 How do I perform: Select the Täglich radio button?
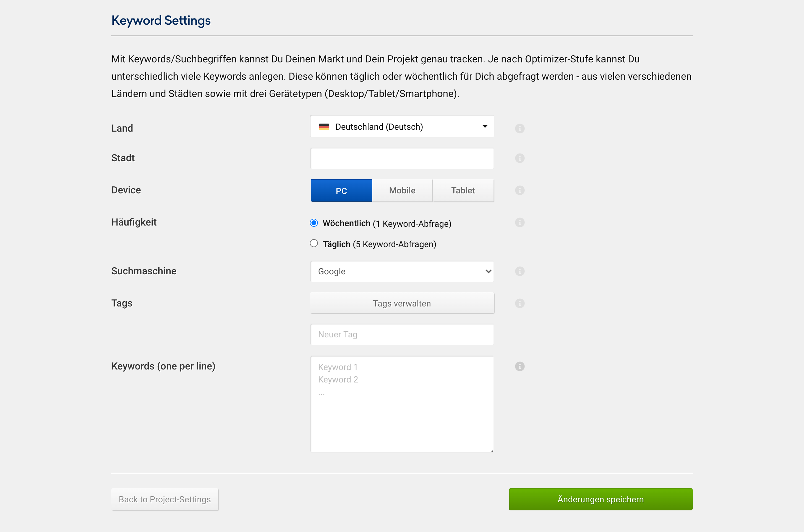pyautogui.click(x=314, y=243)
